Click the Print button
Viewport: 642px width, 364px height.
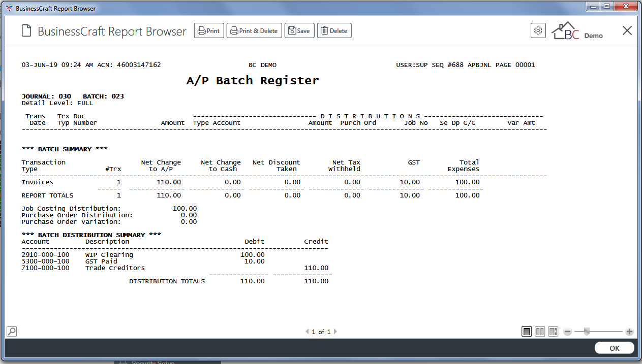(209, 31)
